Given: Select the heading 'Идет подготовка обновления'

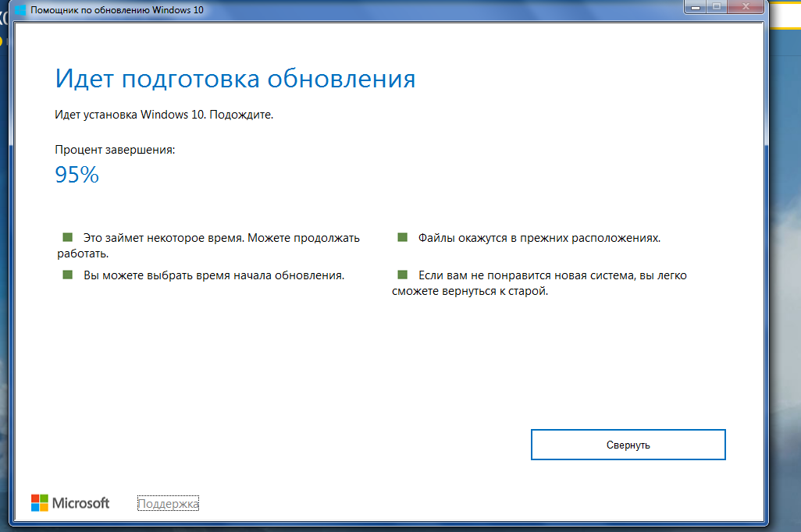Looking at the screenshot, I should pyautogui.click(x=235, y=79).
